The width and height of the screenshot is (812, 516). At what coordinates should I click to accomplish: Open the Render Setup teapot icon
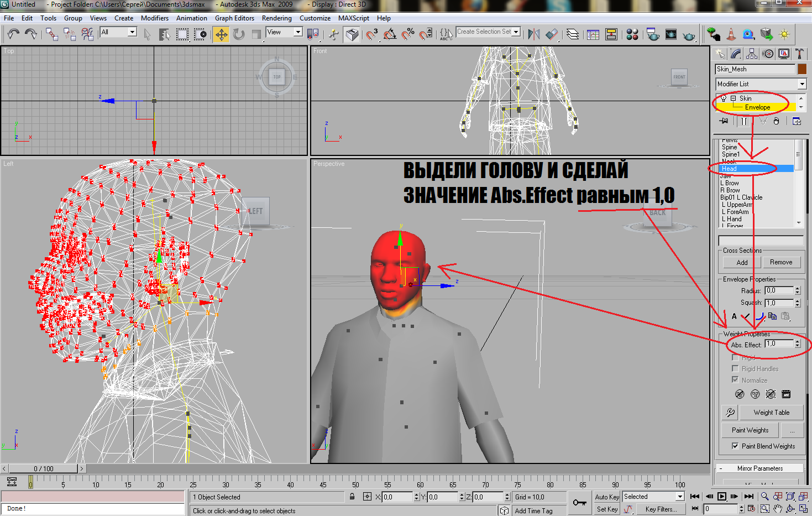(653, 34)
